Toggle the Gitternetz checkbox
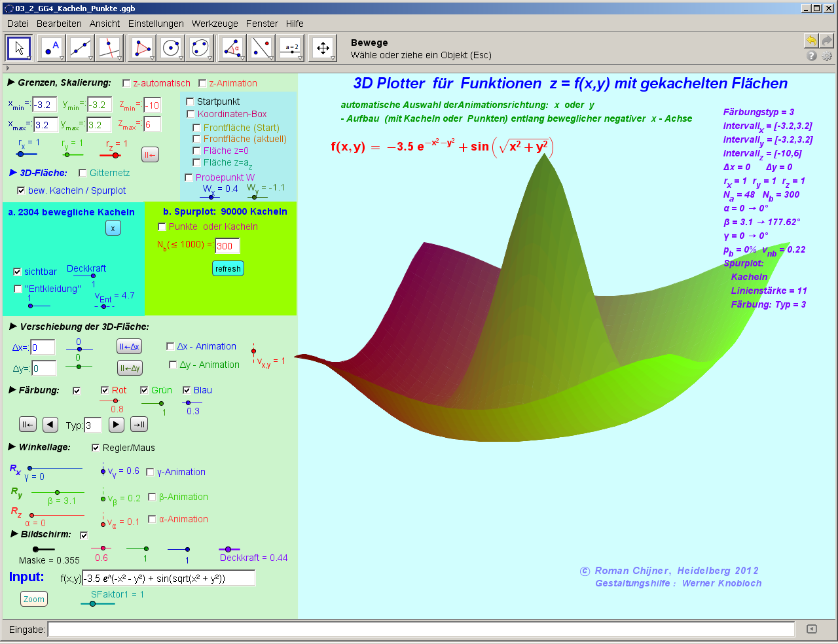 [82, 173]
